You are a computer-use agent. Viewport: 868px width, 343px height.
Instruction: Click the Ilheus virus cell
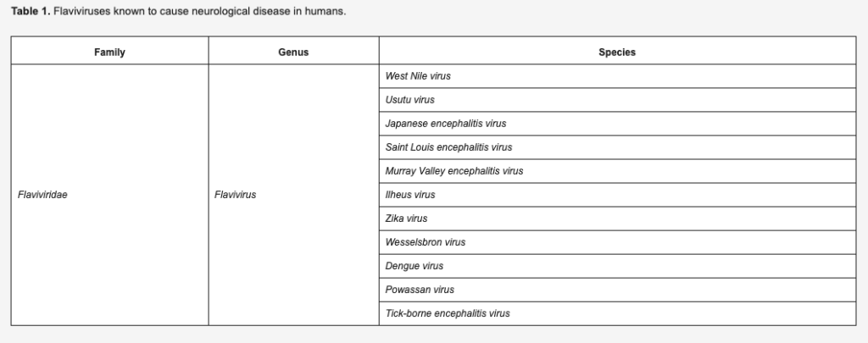point(617,196)
